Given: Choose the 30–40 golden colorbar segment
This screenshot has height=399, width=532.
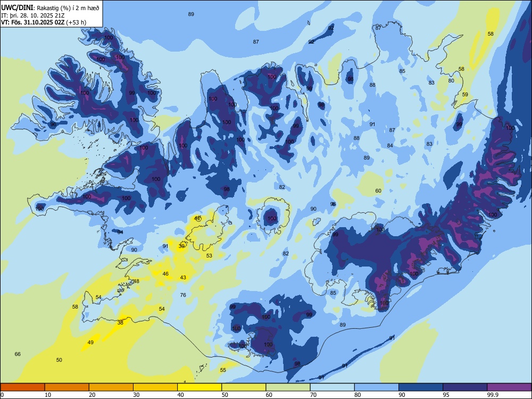Looking at the screenshot, I should coord(155,387).
